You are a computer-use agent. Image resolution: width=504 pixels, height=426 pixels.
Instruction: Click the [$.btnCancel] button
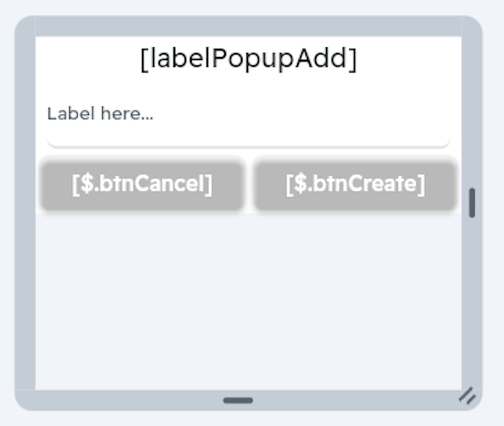pyautogui.click(x=142, y=184)
